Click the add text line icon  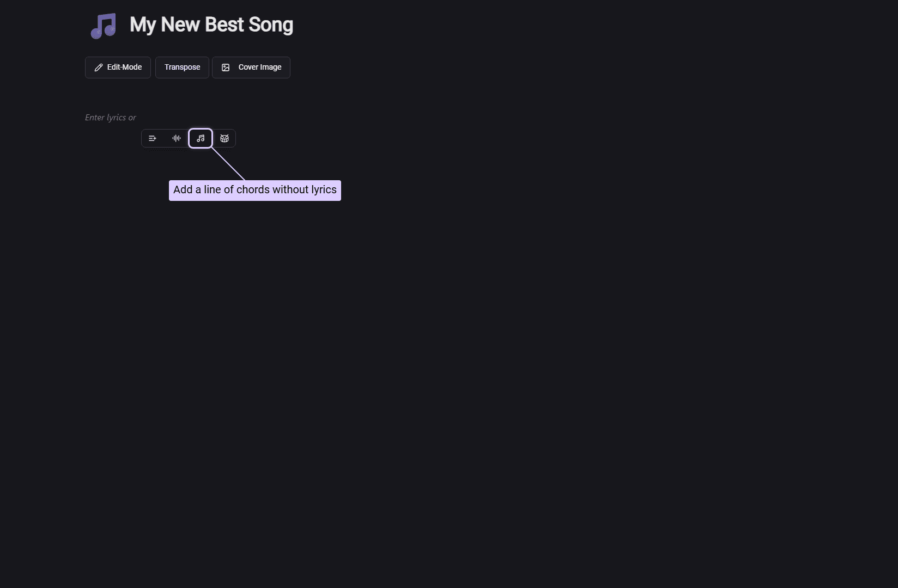pyautogui.click(x=153, y=138)
